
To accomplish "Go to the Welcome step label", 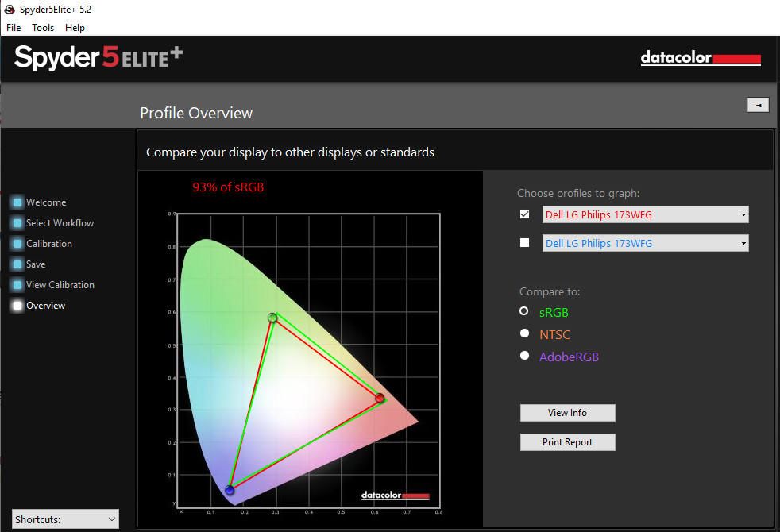I will click(x=46, y=202).
